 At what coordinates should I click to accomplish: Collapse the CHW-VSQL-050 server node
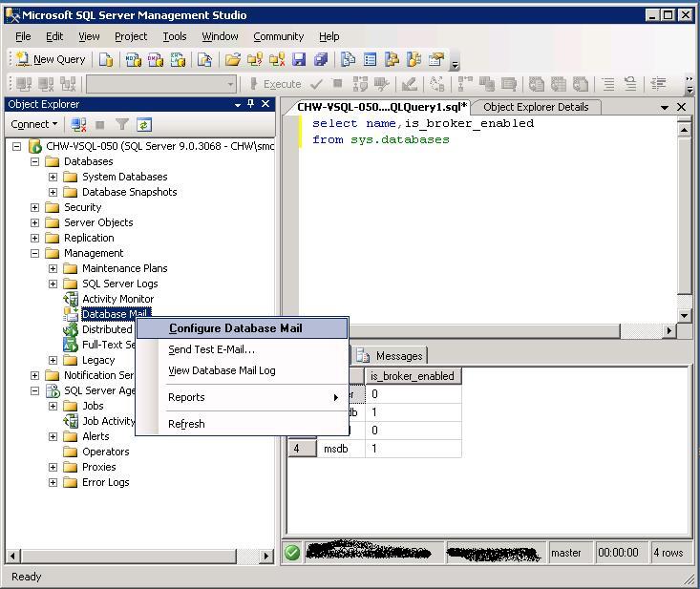(x=16, y=146)
